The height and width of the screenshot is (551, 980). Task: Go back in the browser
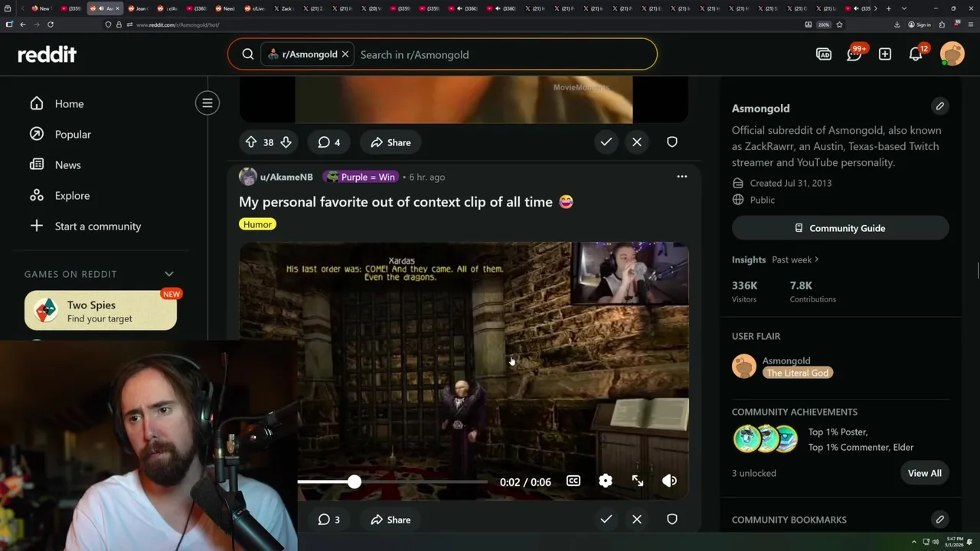point(23,24)
